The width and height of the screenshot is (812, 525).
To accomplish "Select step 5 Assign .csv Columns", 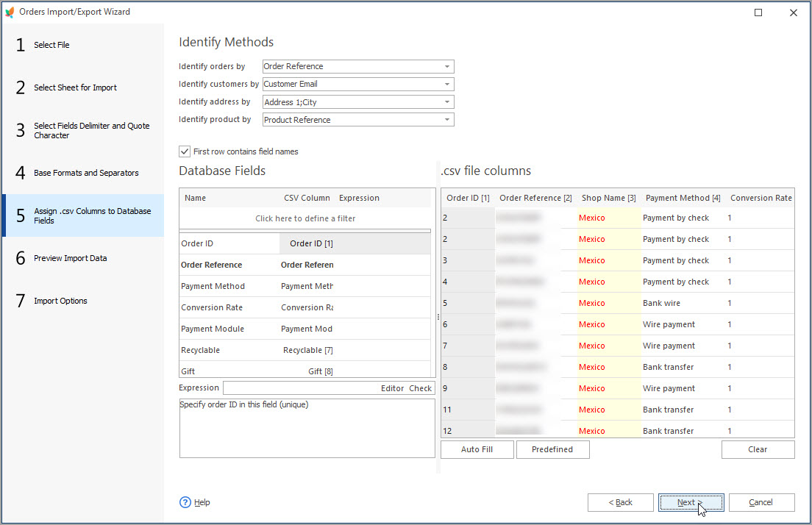I will point(83,215).
